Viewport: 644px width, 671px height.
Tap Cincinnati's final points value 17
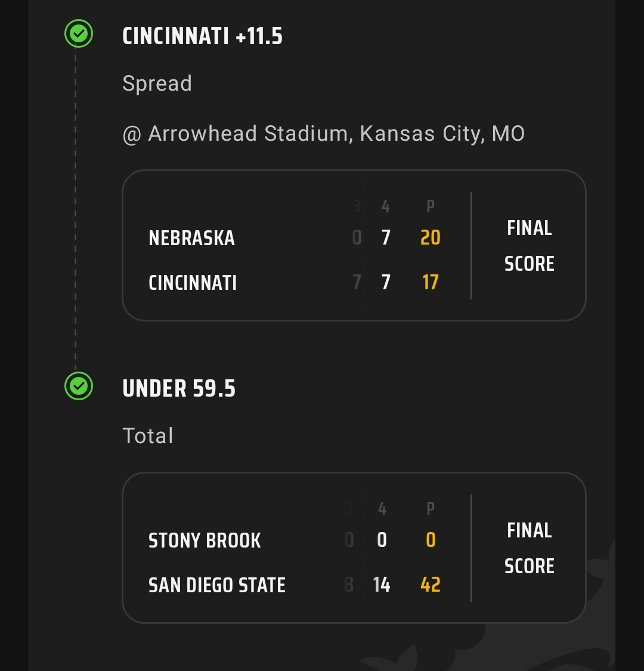tap(430, 282)
